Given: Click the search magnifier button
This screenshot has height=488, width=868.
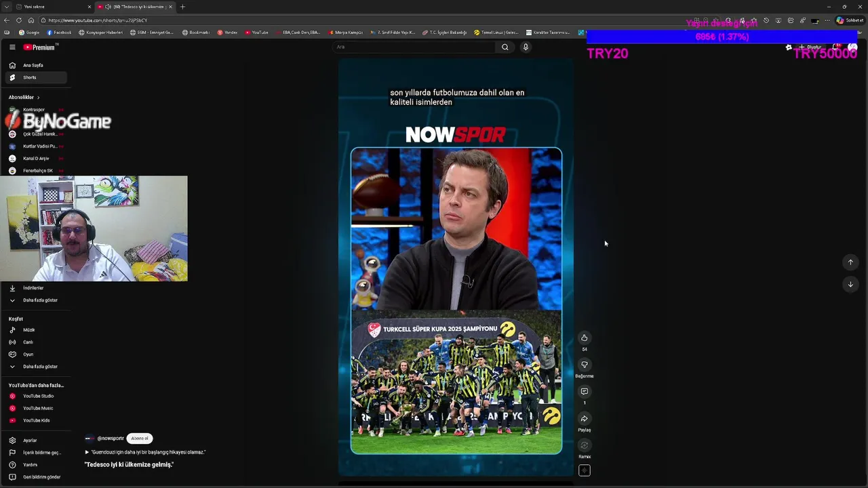Looking at the screenshot, I should point(505,47).
